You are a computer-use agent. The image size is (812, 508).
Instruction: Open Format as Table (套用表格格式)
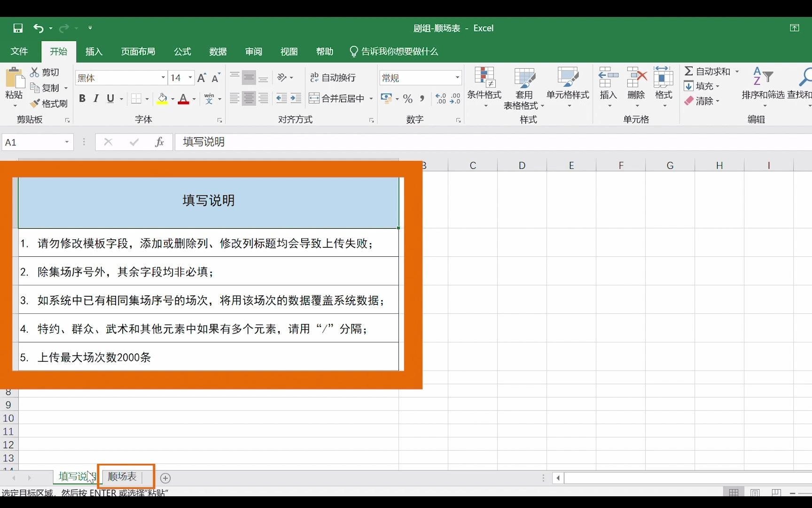point(524,89)
